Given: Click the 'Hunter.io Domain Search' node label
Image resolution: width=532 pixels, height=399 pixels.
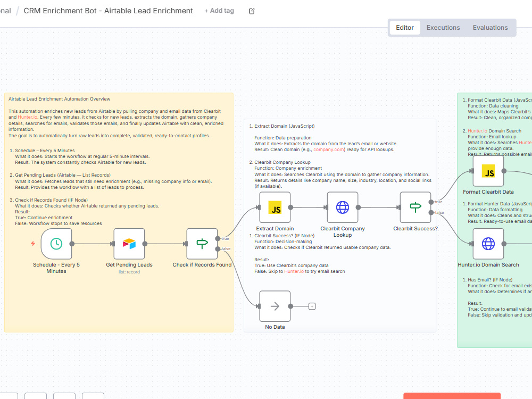Looking at the screenshot, I should pos(488,264).
